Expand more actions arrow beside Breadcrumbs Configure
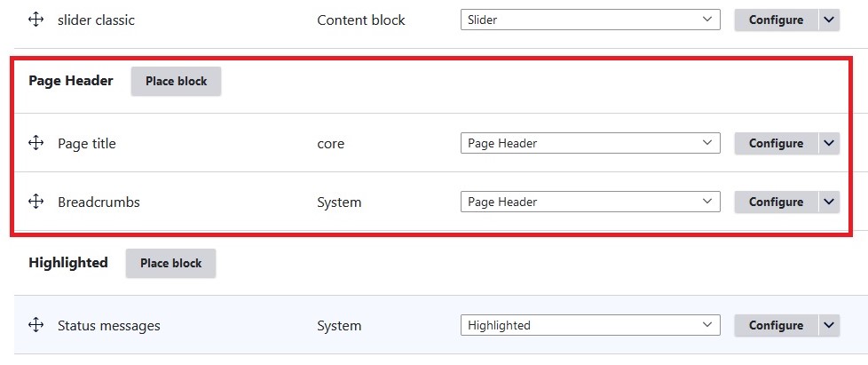Viewport: 868px width, 365px height. pos(829,202)
